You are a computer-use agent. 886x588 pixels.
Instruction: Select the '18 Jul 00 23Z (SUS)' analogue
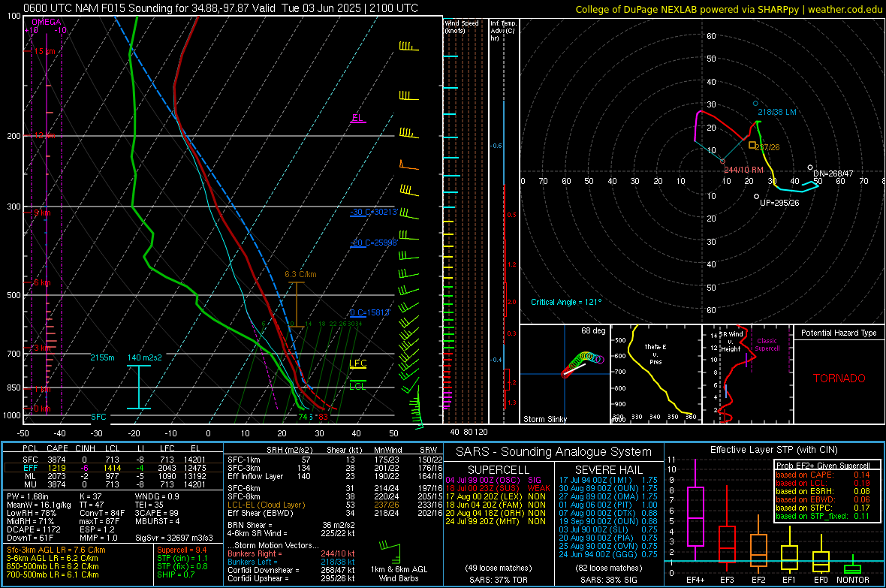tap(498, 488)
